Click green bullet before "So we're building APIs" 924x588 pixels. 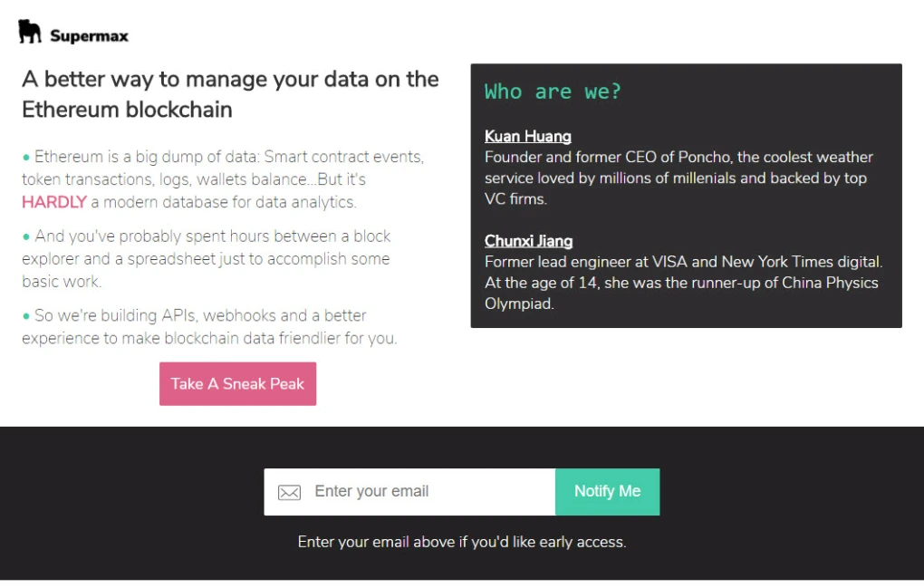pyautogui.click(x=26, y=316)
